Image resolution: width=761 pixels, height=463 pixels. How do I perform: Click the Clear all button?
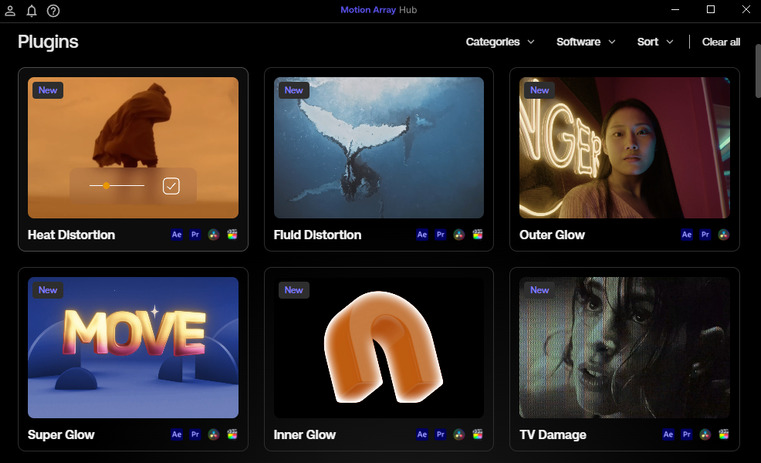point(721,42)
